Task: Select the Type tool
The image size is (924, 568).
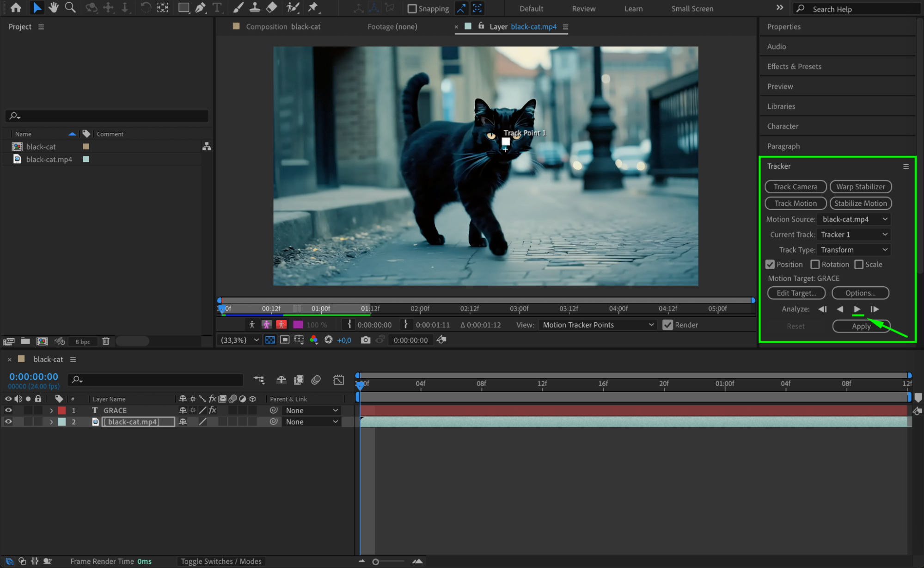Action: pyautogui.click(x=217, y=7)
